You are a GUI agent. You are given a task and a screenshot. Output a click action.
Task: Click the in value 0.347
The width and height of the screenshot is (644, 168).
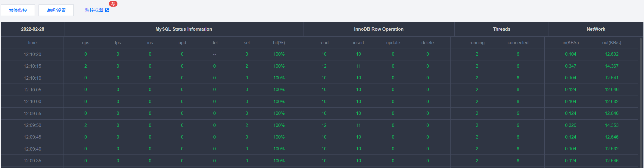coord(571,66)
